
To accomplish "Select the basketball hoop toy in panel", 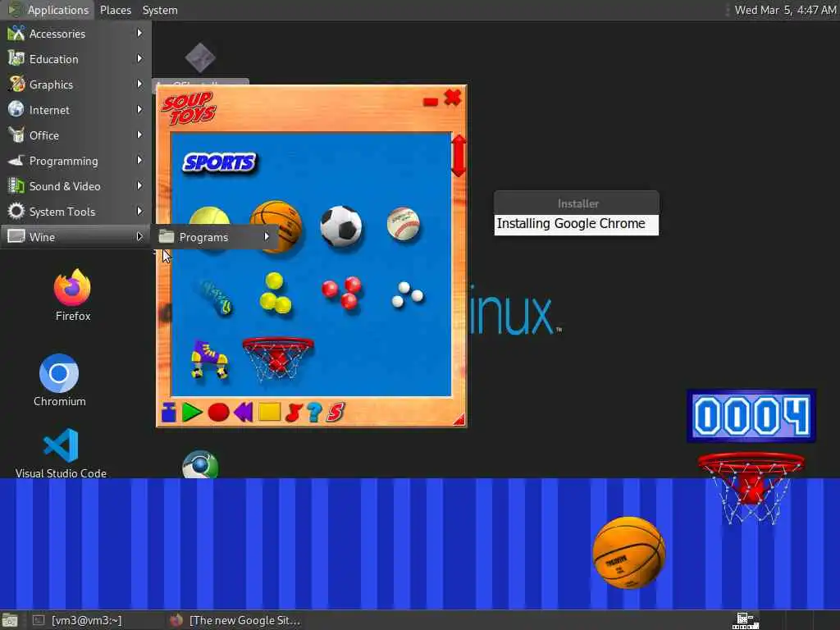I will click(277, 358).
